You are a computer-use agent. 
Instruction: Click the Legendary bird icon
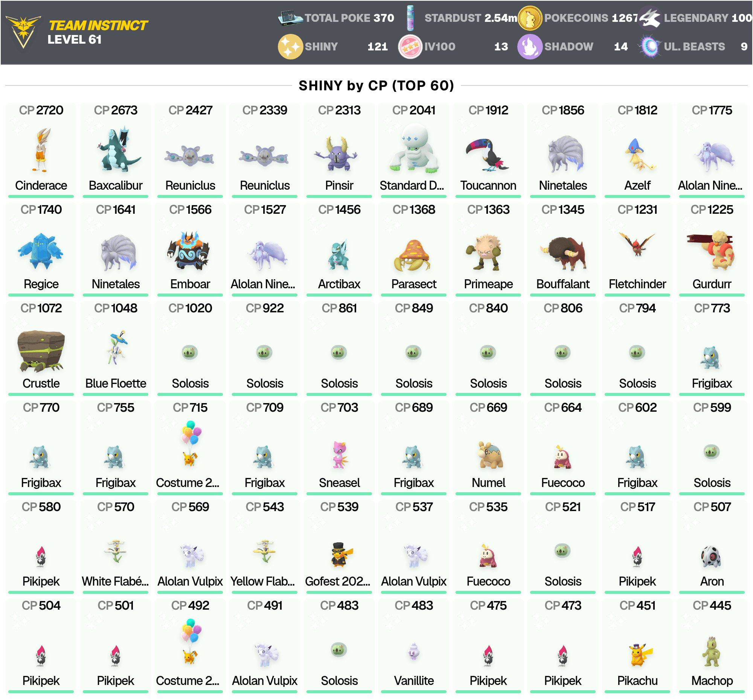point(650,18)
